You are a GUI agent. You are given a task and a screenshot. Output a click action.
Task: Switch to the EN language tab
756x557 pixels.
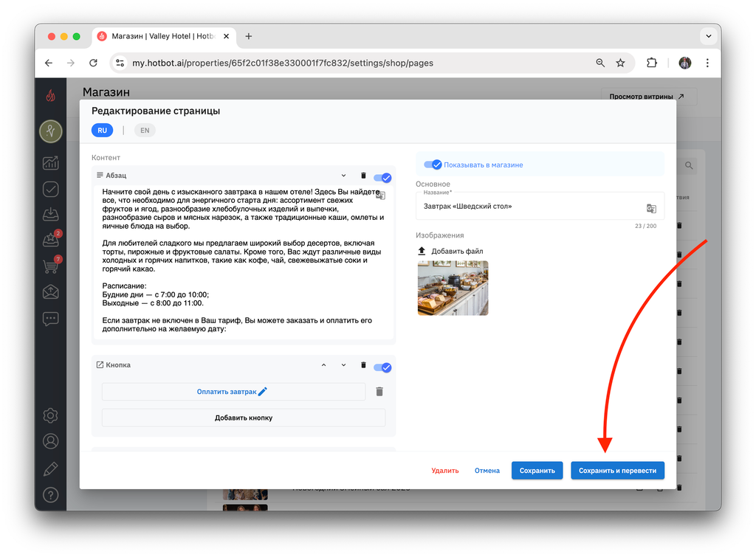145,130
